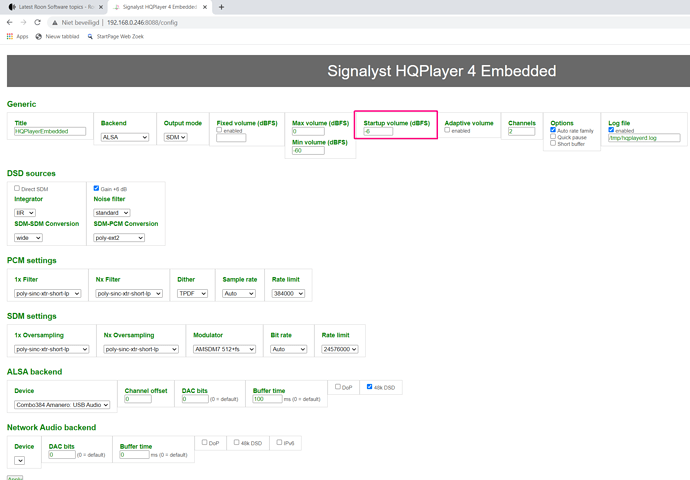Close the Latest Roon Software topics tab
Screen dimensions: 690x480
point(101,7)
